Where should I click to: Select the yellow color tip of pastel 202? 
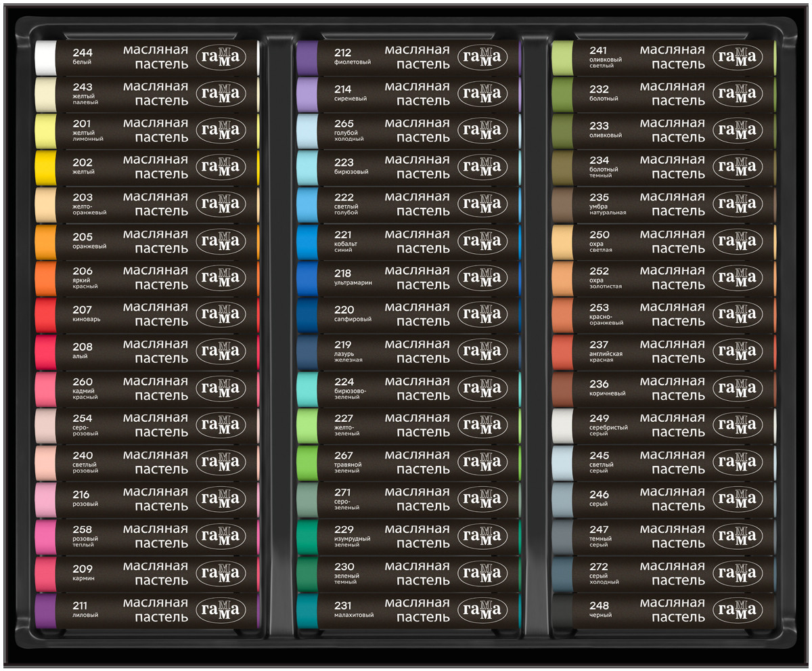point(45,168)
